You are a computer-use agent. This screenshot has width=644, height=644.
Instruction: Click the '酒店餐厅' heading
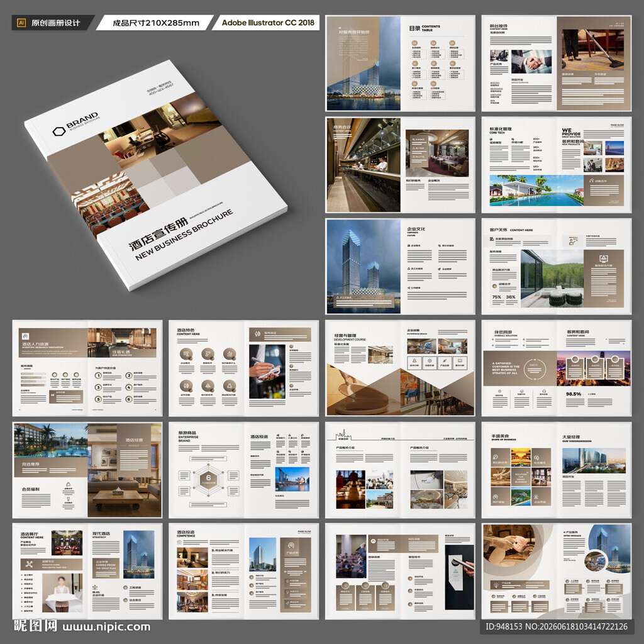click(29, 533)
